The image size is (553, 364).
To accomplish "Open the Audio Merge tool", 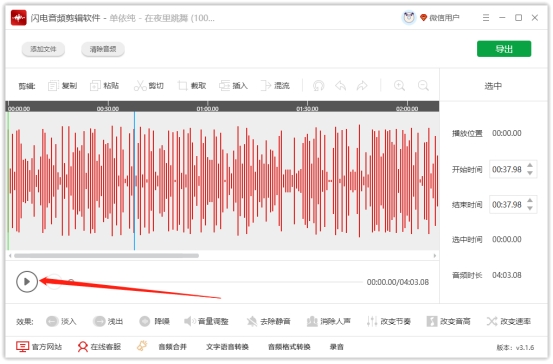I will (x=172, y=347).
